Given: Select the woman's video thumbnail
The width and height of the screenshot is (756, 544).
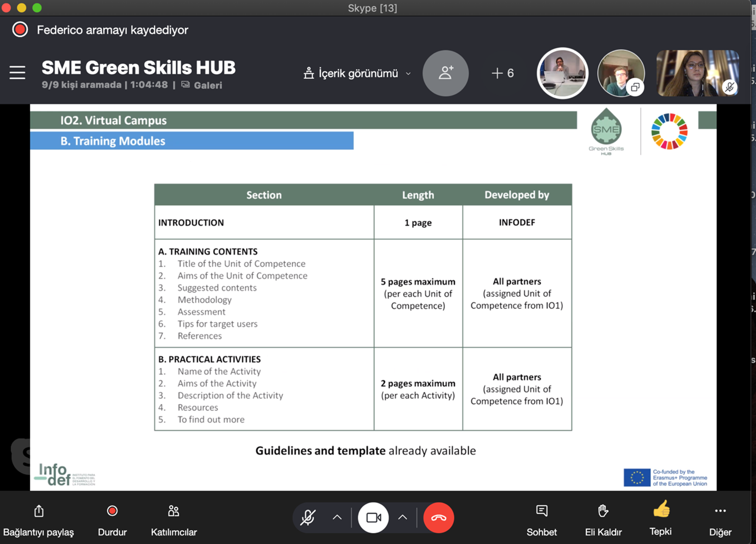Looking at the screenshot, I should pos(697,73).
